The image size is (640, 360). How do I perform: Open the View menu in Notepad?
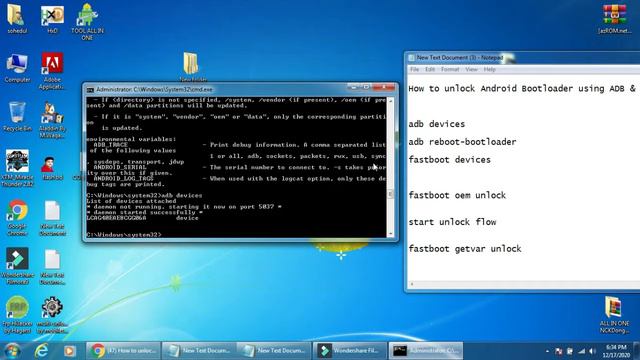coord(471,69)
